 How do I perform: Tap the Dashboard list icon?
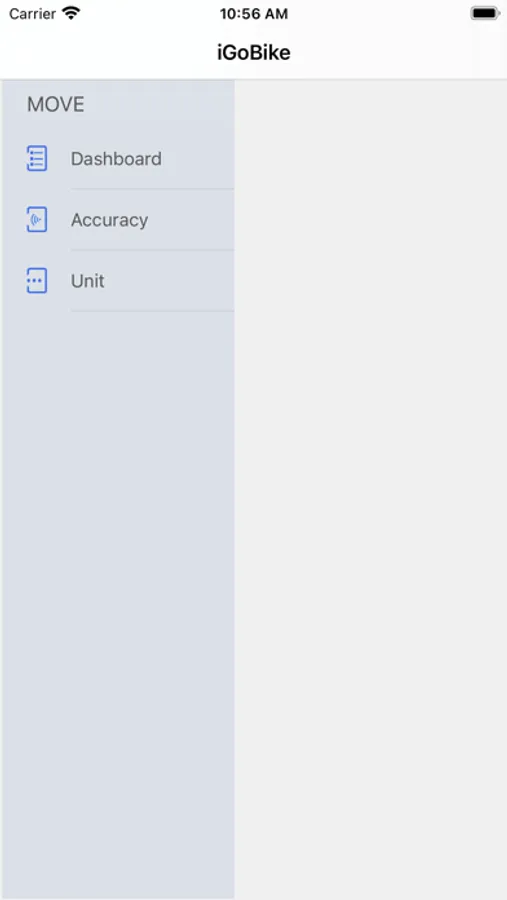(x=37, y=158)
